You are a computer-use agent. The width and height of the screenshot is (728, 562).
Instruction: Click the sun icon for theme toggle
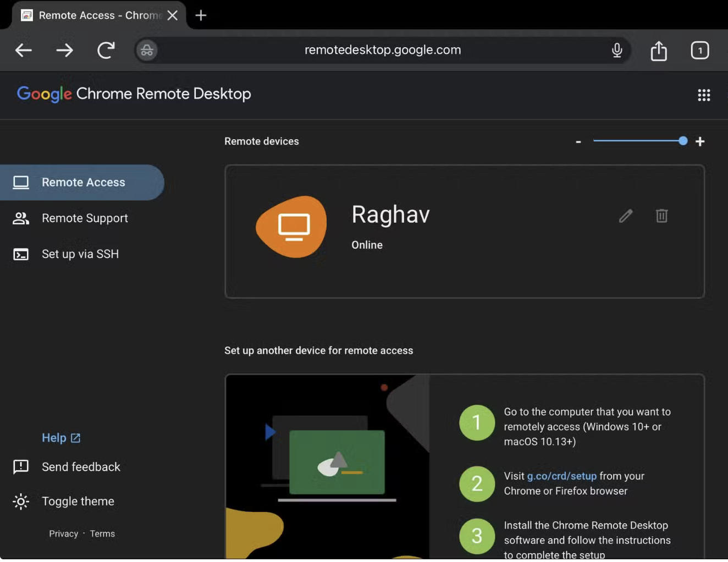pos(21,502)
